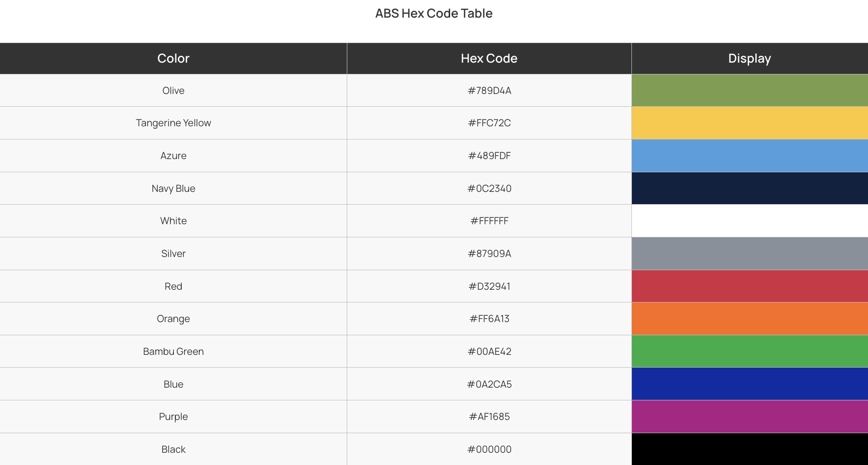Click the Orange color swatch

[749, 319]
